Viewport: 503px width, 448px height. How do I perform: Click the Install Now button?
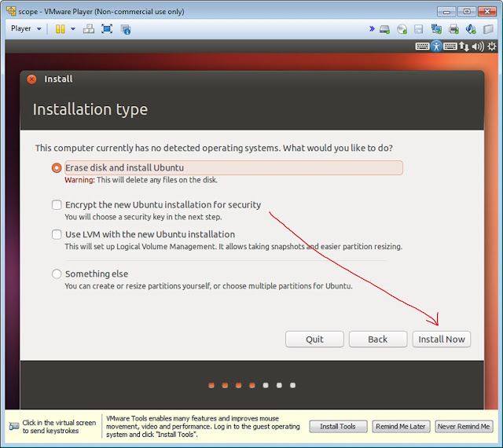point(442,340)
